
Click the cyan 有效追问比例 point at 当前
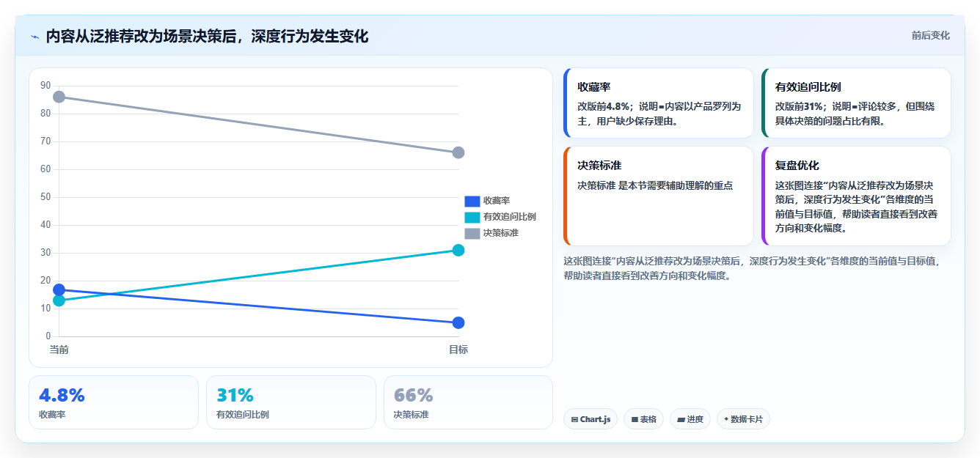coord(59,300)
